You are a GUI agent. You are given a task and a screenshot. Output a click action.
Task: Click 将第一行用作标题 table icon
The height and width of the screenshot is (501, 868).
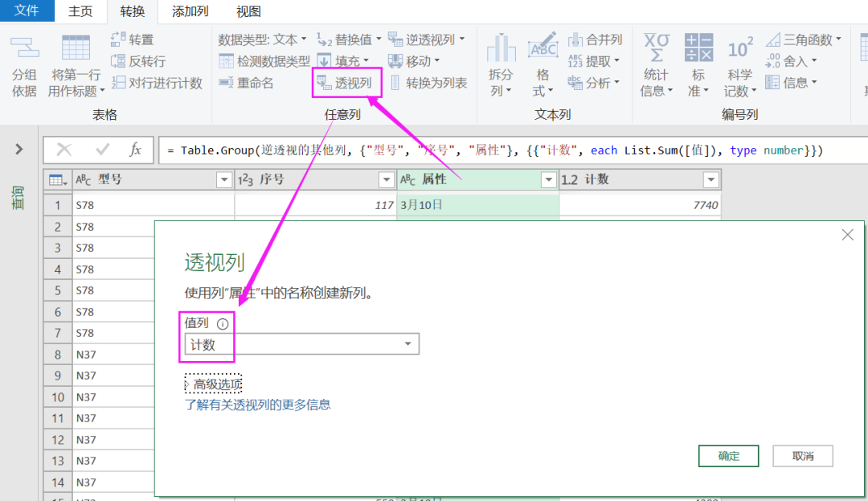(76, 49)
